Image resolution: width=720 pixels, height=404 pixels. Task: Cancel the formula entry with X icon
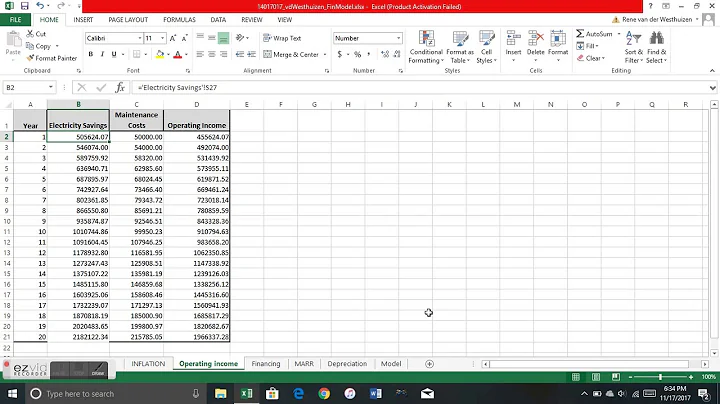82,87
